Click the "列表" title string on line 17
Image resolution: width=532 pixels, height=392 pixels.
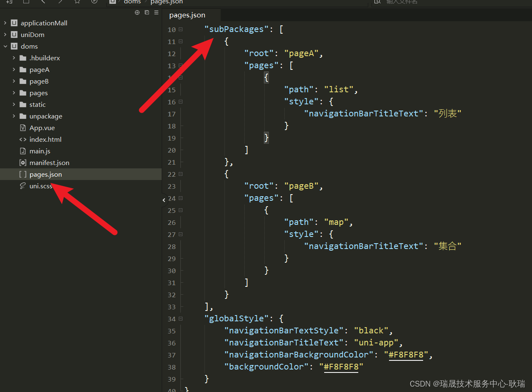[x=448, y=114]
